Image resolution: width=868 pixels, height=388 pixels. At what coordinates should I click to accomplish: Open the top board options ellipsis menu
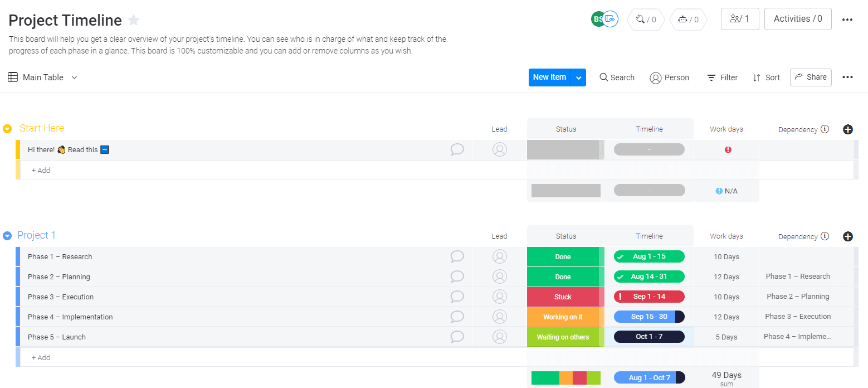pyautogui.click(x=847, y=20)
